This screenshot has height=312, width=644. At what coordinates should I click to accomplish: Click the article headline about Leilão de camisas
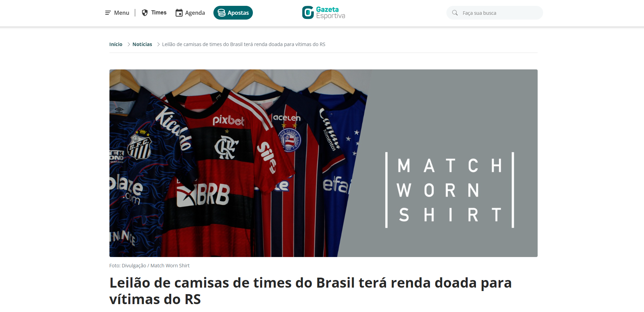311,291
